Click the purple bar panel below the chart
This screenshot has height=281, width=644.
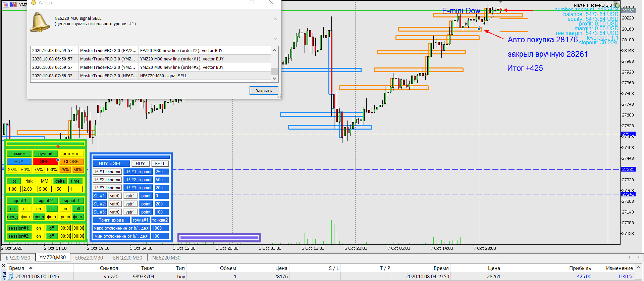click(x=219, y=238)
